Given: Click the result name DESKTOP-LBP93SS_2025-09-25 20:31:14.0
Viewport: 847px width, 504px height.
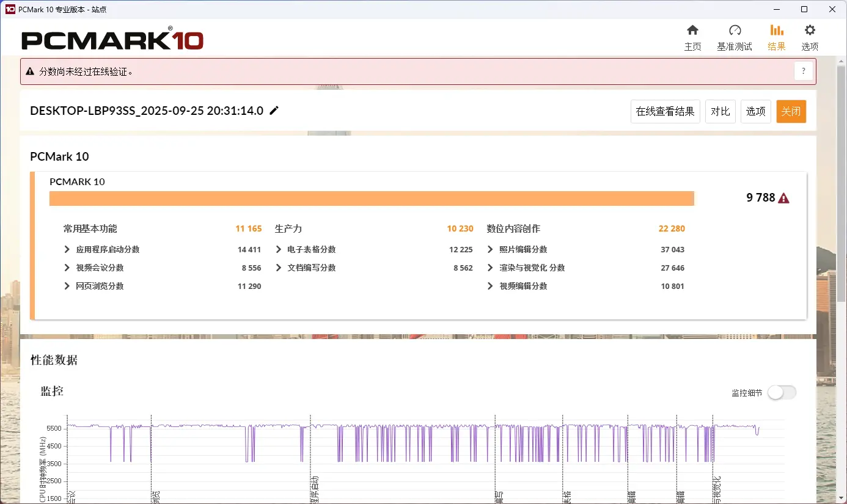Looking at the screenshot, I should point(147,111).
